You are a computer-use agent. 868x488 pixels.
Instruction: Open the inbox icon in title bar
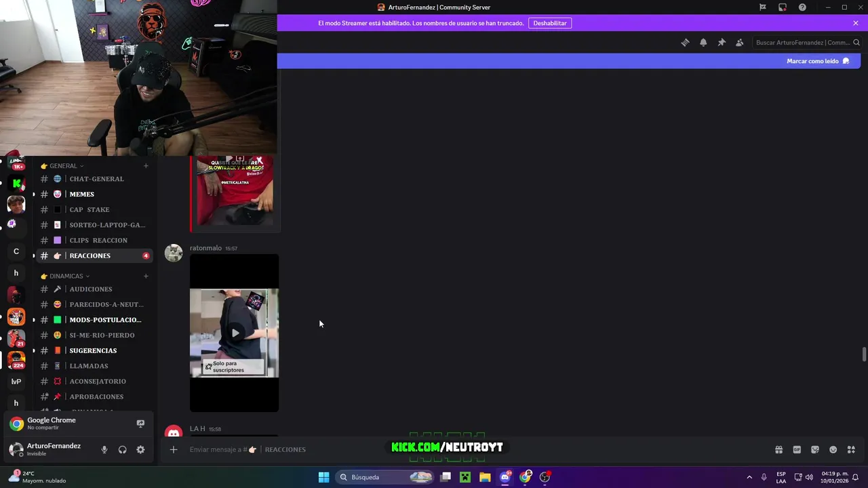click(783, 7)
